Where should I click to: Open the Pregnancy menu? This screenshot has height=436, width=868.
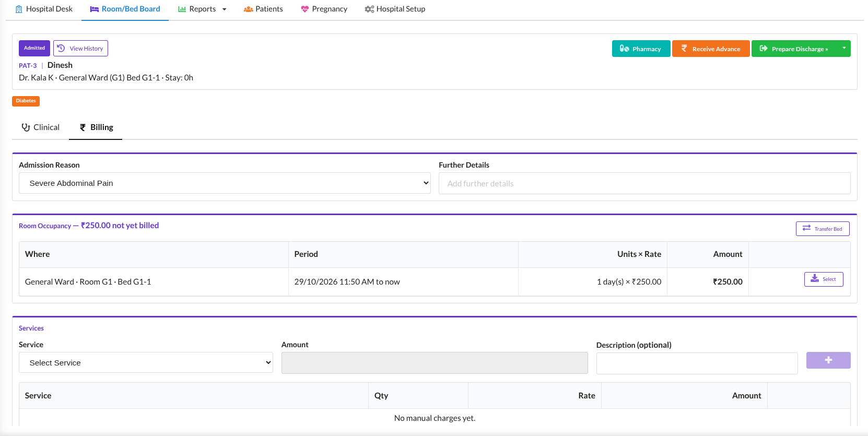pos(324,9)
